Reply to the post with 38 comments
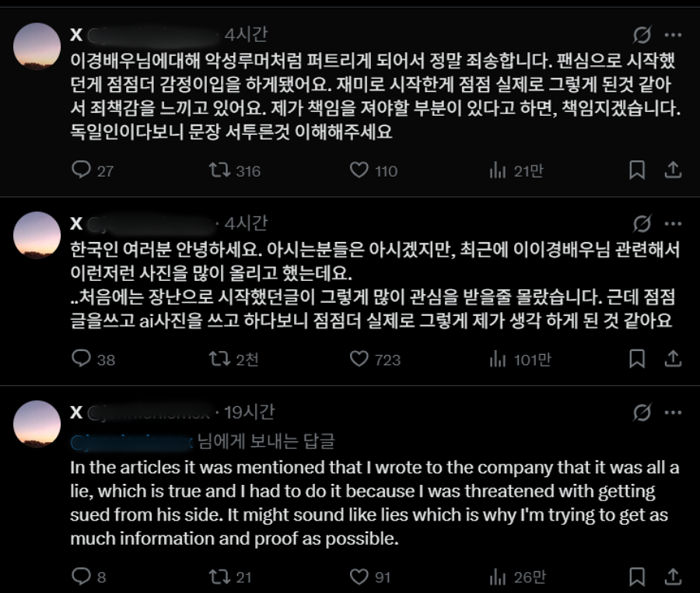The height and width of the screenshot is (593, 700). [82, 359]
